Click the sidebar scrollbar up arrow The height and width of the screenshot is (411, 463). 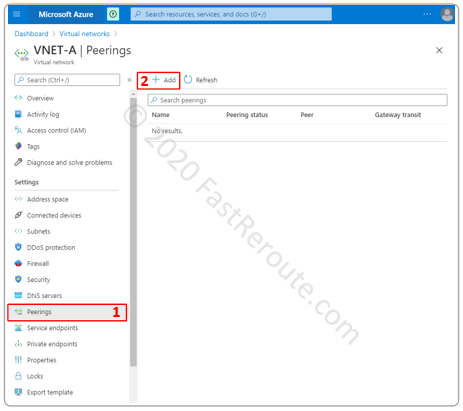pos(133,95)
